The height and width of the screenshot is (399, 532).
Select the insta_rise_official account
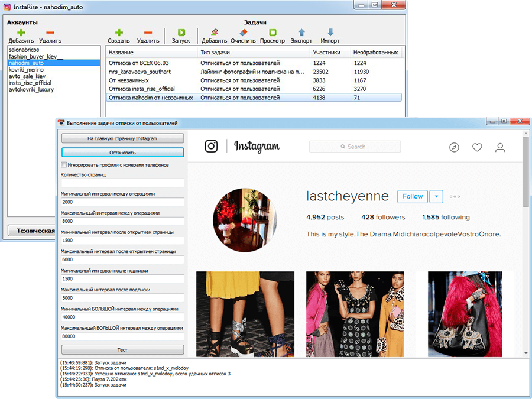[x=30, y=83]
